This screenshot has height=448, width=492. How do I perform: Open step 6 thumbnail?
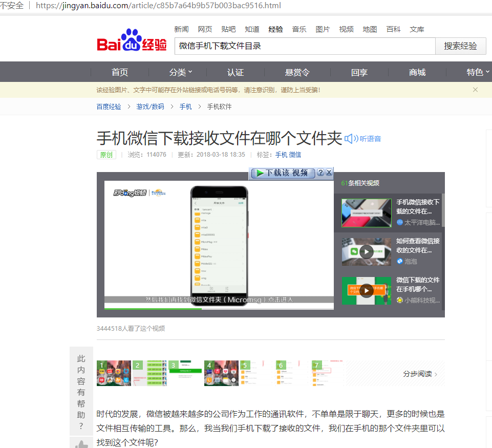coord(293,373)
